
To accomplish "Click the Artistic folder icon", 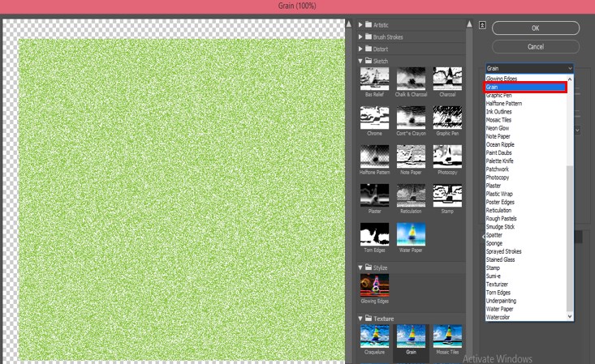I will pos(369,24).
